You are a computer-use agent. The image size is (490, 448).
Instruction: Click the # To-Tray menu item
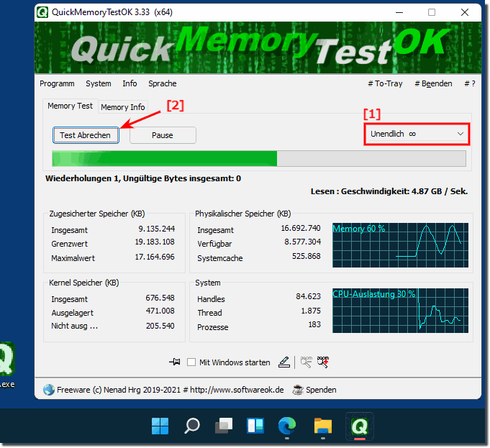click(385, 83)
